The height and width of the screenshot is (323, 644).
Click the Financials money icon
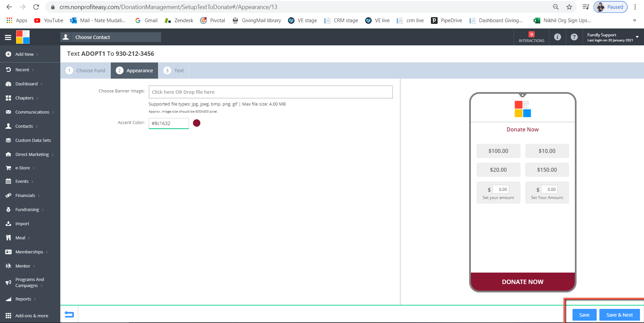tap(8, 195)
